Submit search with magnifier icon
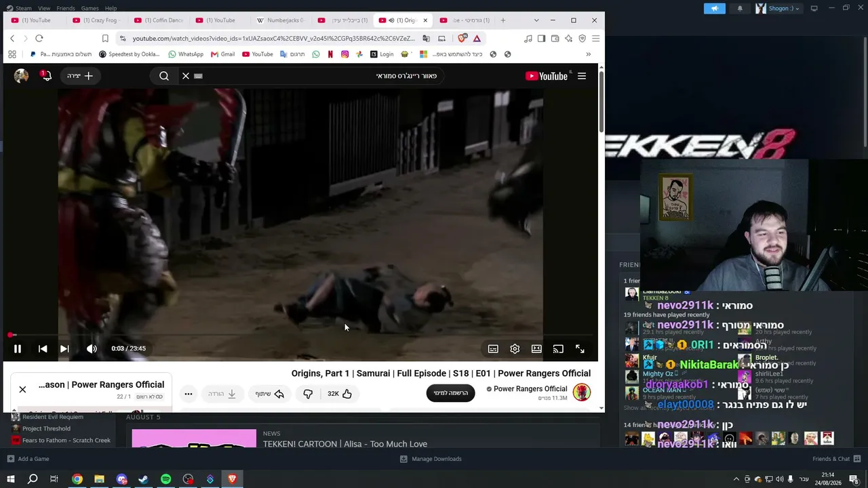868x488 pixels. point(164,76)
